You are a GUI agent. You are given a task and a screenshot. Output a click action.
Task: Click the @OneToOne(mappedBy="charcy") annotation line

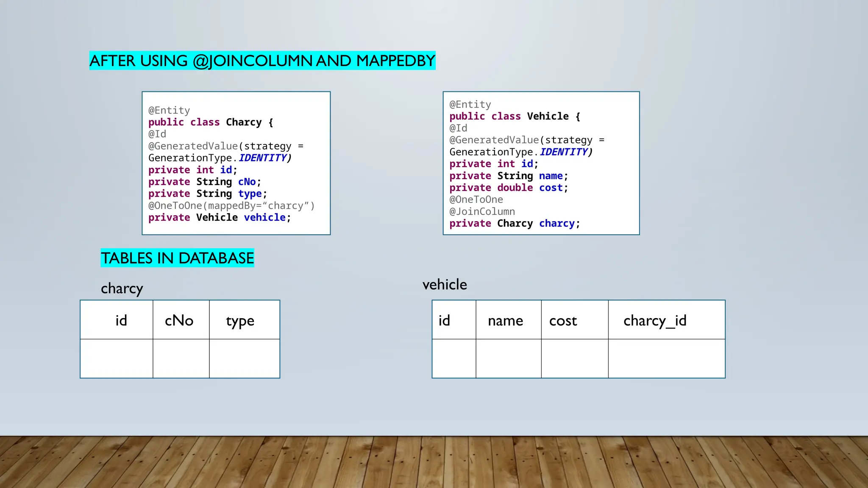(x=231, y=206)
